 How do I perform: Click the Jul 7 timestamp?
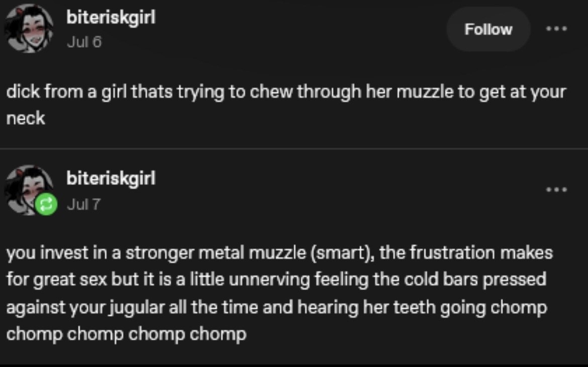pos(84,204)
